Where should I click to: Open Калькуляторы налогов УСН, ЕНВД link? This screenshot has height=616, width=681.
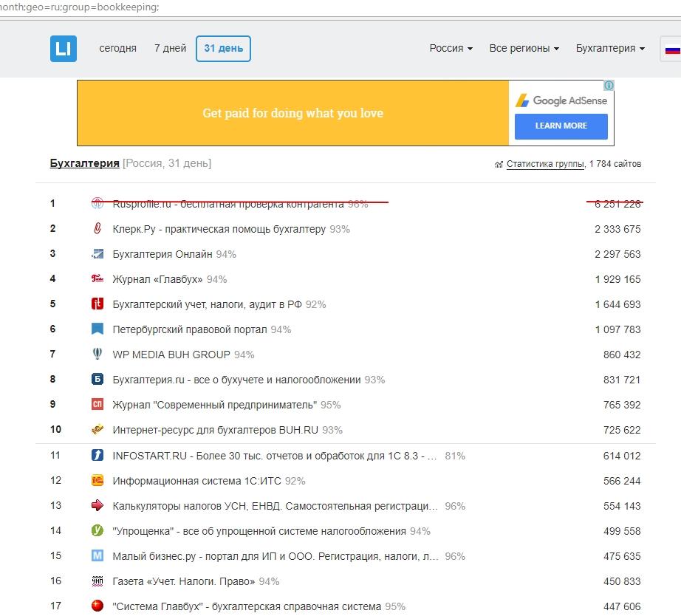275,506
